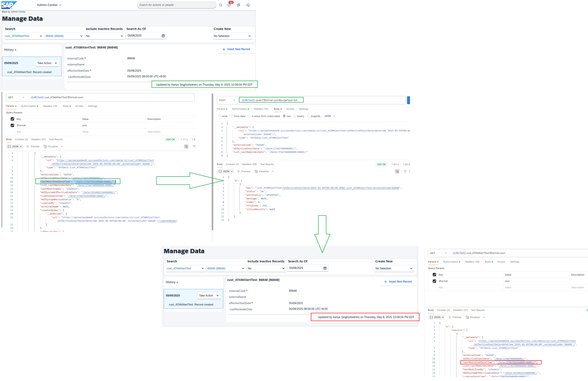
Task: Open Create New dropdown in top Manage Data
Action: [x=233, y=36]
